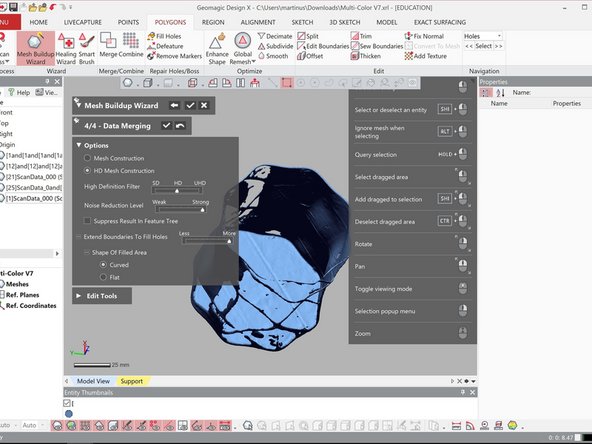Open the Enhance Shape tool
Image resolution: width=592 pixels, height=444 pixels.
[x=217, y=48]
